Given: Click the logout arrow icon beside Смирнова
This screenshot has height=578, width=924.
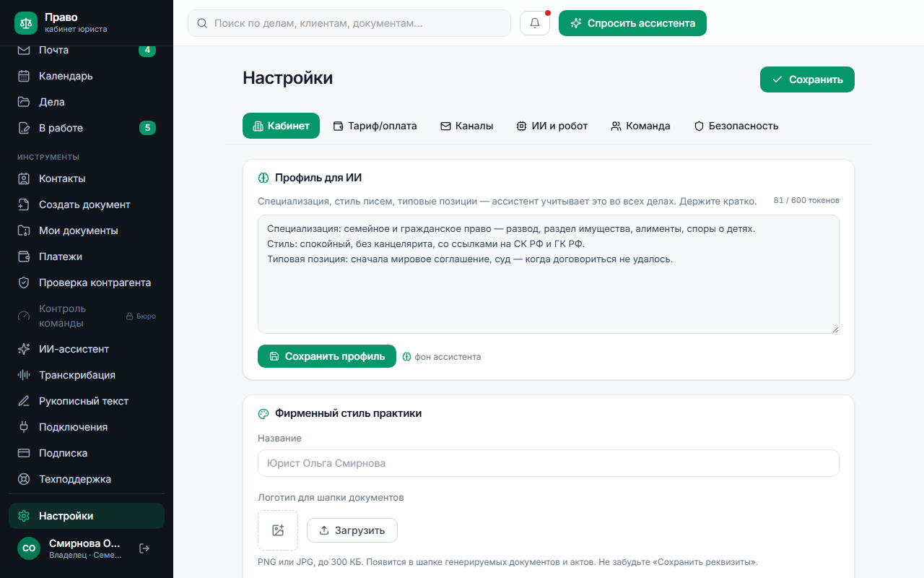Looking at the screenshot, I should (x=144, y=548).
